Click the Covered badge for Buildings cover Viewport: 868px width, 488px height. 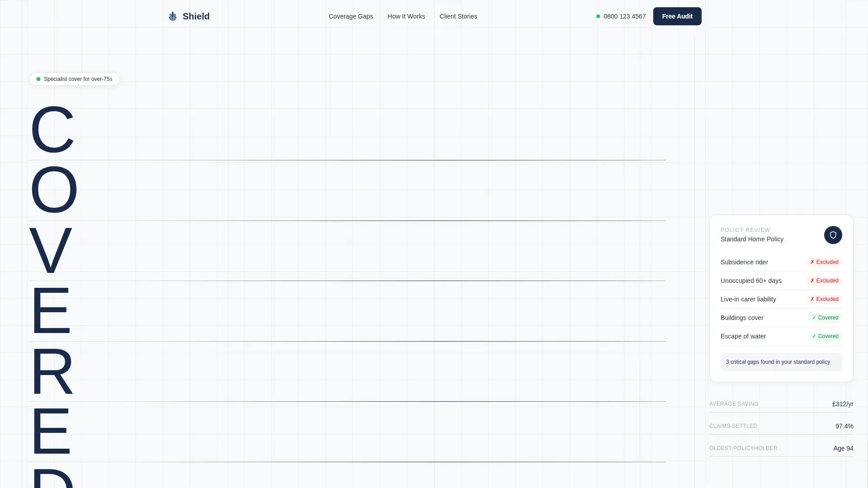825,318
